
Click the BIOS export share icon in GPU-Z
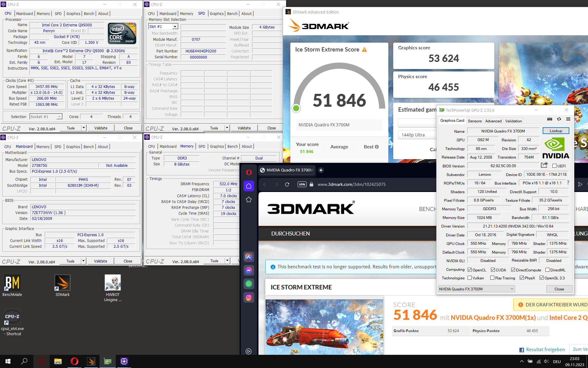[544, 165]
